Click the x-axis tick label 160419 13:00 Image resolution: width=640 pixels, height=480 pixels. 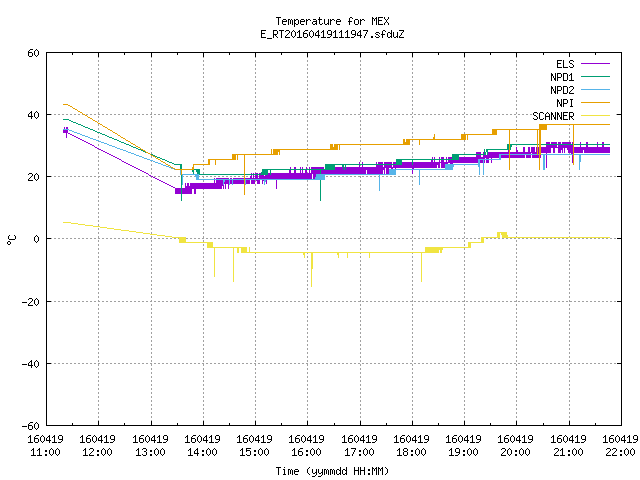(150, 446)
